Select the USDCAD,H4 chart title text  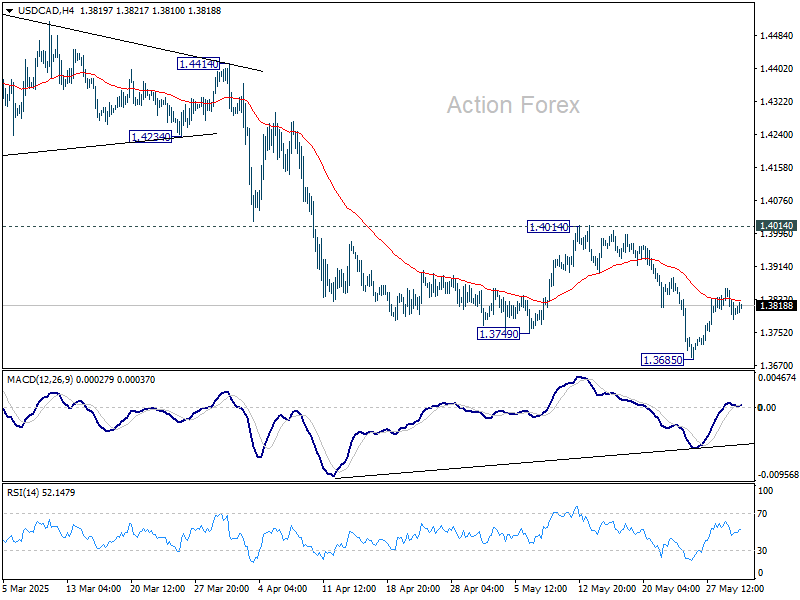coord(47,11)
